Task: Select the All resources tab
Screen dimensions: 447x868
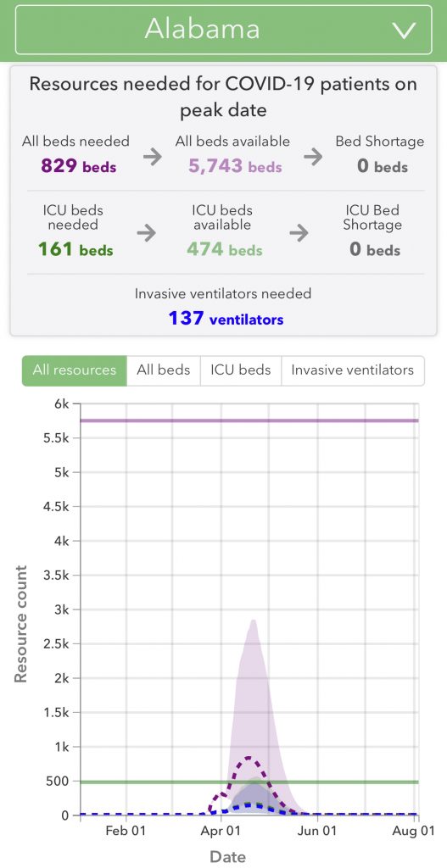Action: tap(75, 370)
